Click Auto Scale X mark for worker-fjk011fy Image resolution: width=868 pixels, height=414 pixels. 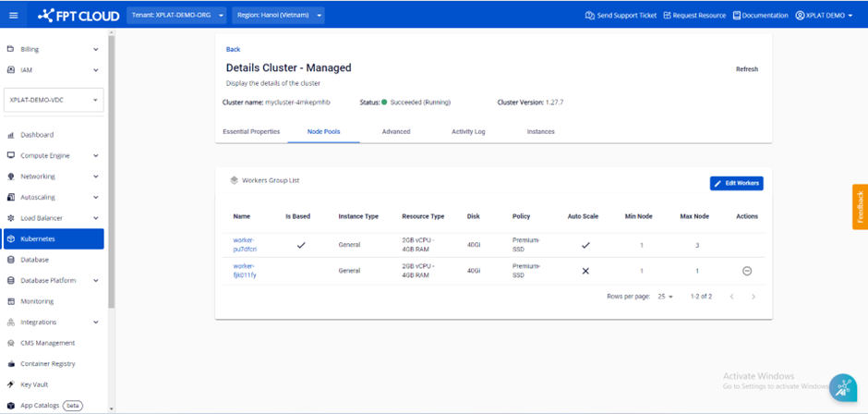584,271
